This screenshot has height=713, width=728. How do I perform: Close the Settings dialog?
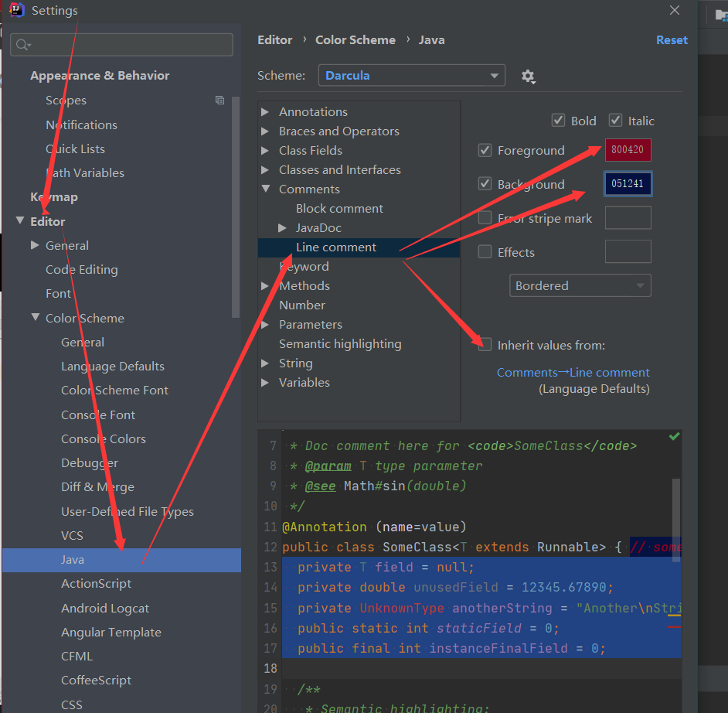[x=674, y=10]
